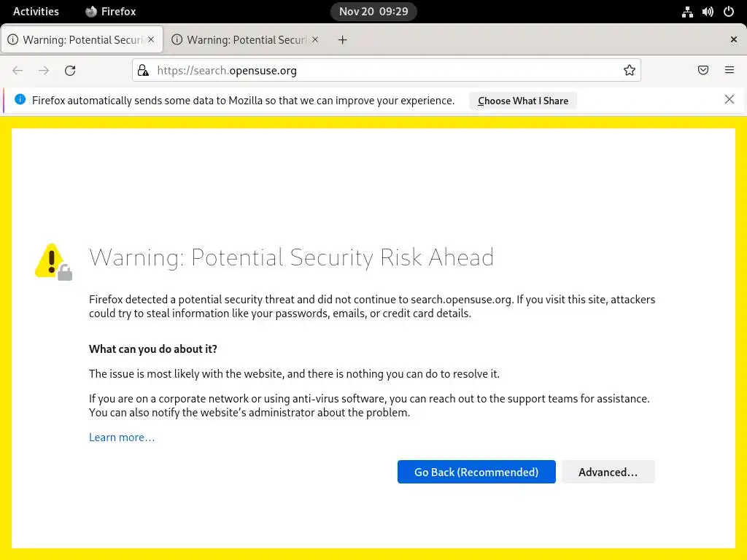Image resolution: width=747 pixels, height=560 pixels.
Task: Click the forward navigation arrow
Action: point(44,71)
